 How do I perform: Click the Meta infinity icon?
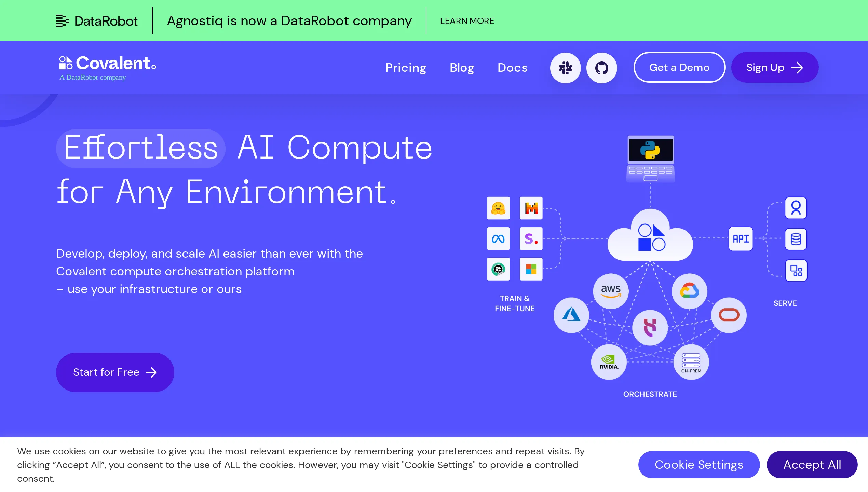coord(498,238)
